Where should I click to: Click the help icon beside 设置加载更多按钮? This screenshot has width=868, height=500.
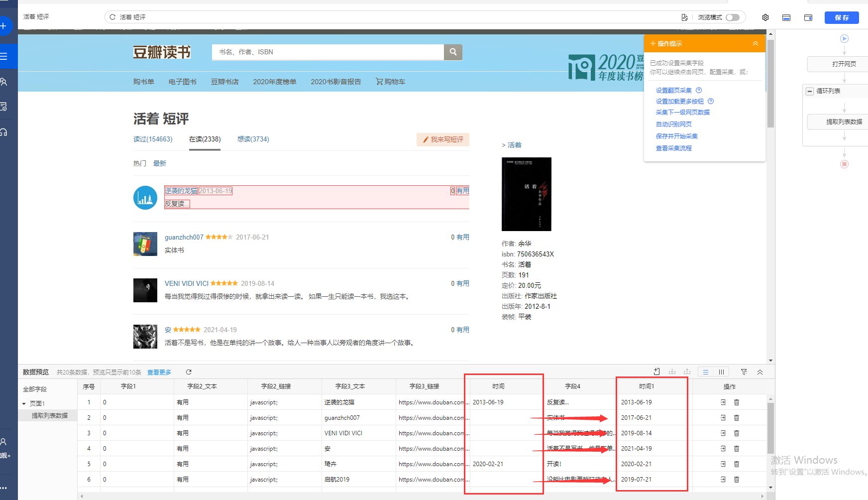pos(711,101)
